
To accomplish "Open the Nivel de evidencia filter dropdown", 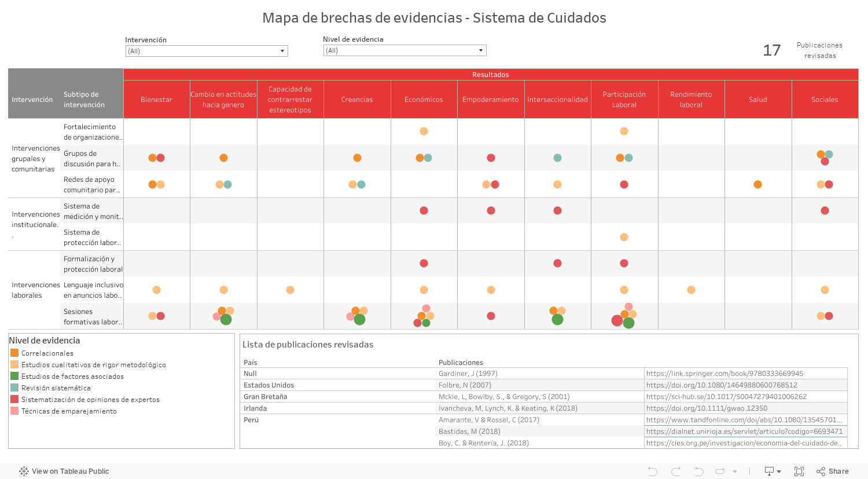I will click(x=404, y=50).
